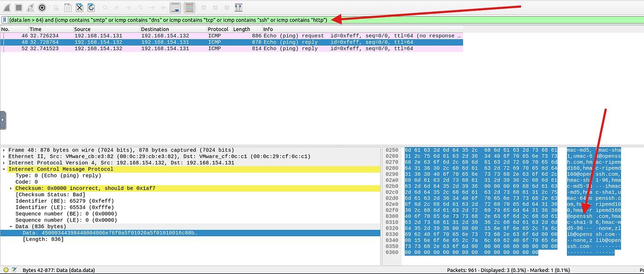Open expert information from status bar
The image size is (644, 274).
(6, 270)
